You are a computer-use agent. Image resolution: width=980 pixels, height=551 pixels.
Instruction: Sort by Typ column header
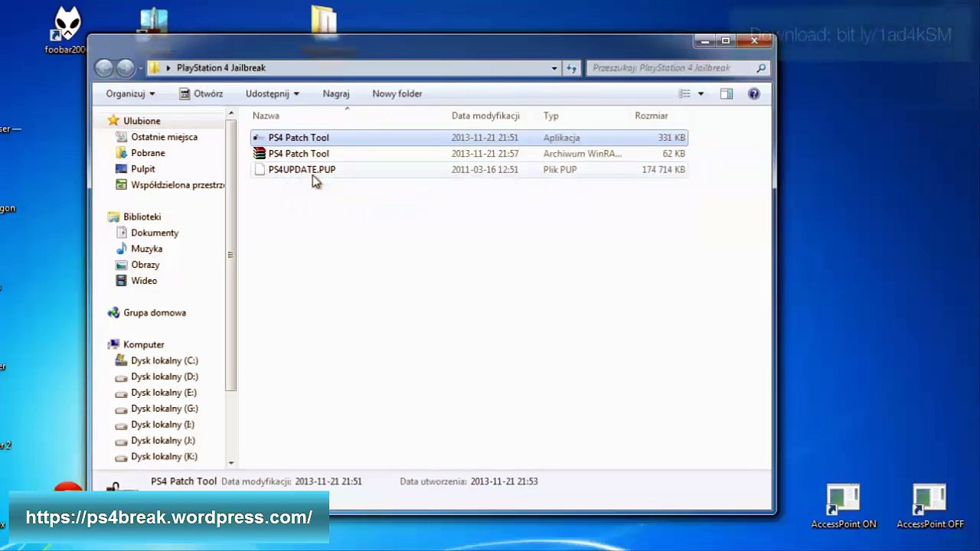(551, 116)
